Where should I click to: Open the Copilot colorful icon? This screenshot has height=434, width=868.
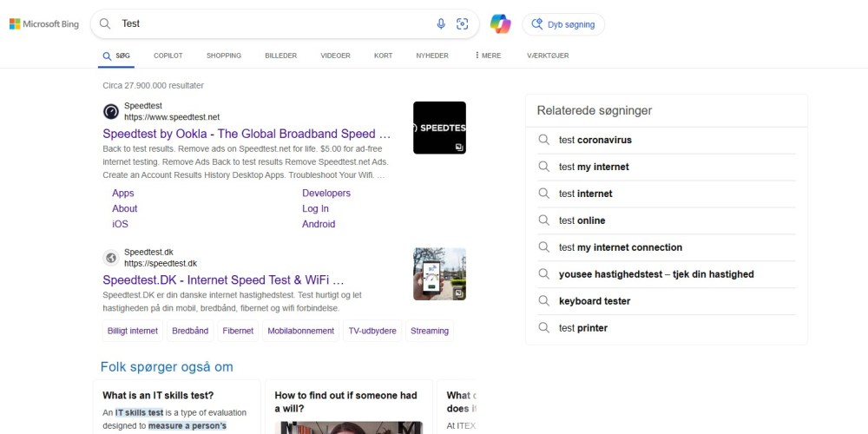coord(501,24)
